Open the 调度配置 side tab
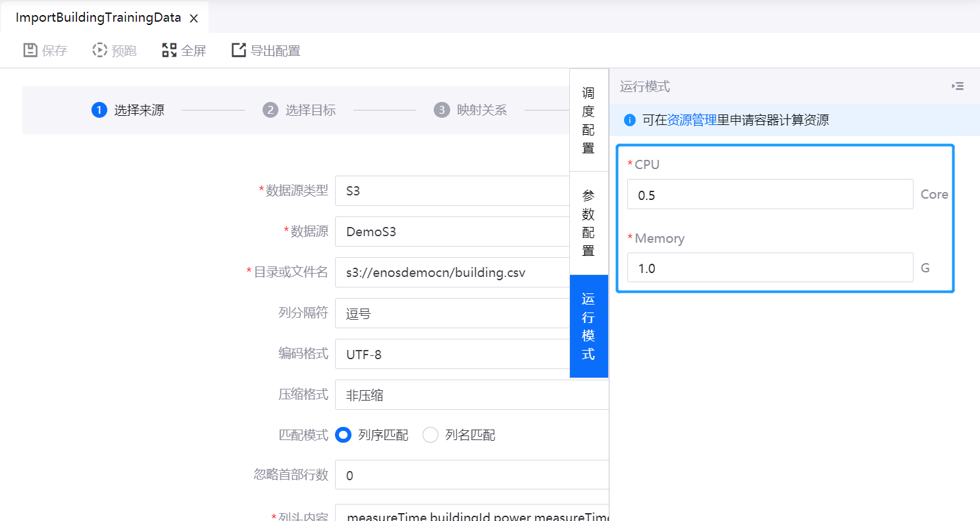980x521 pixels. click(589, 120)
